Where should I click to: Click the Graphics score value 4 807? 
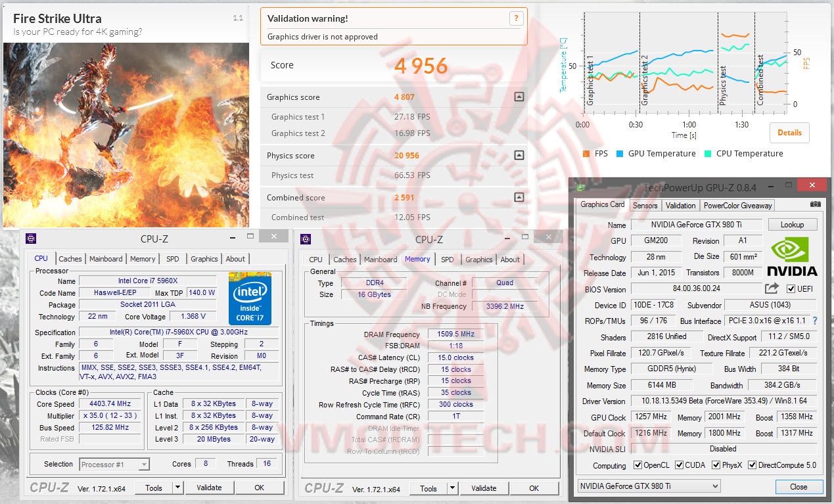coord(404,97)
